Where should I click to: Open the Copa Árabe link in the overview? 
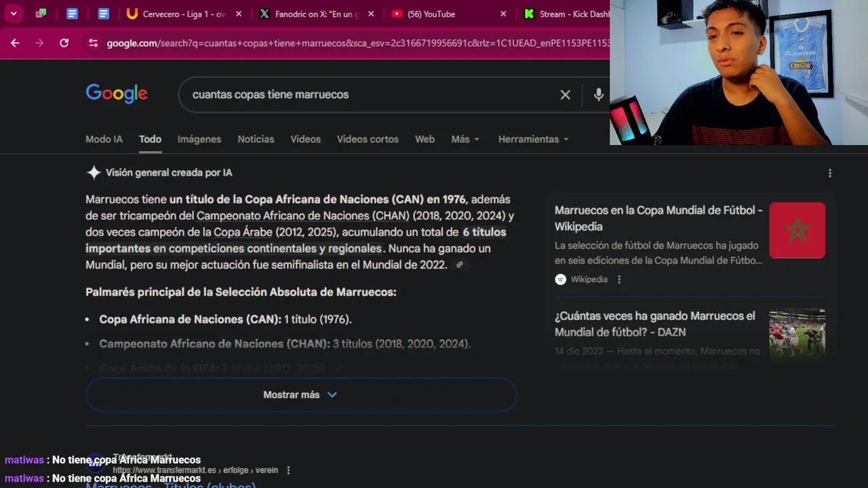(243, 232)
